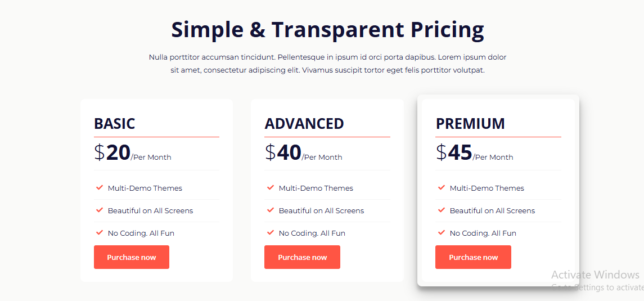The image size is (644, 301).
Task: Click checkmark beside Advanced Beautiful on All Screens
Action: (271, 210)
